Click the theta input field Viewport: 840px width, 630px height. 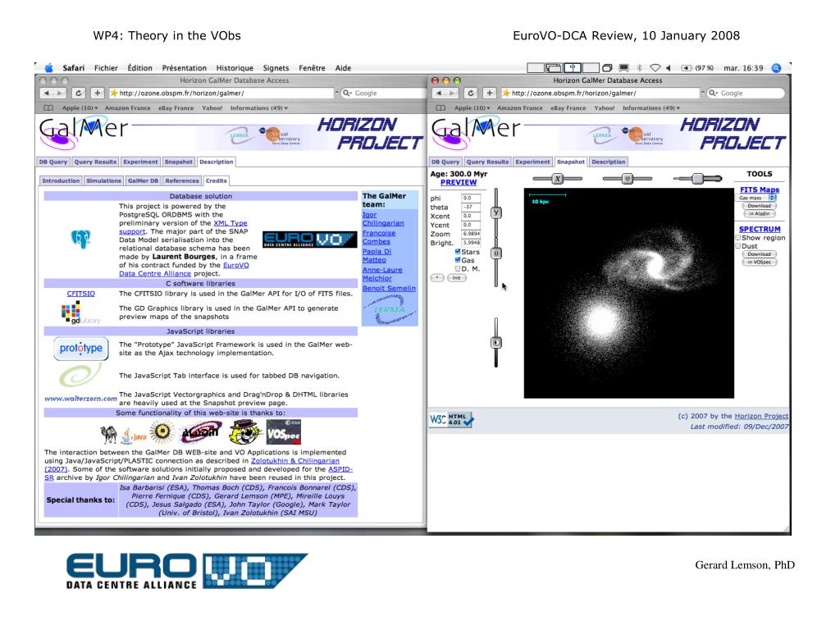pos(471,208)
